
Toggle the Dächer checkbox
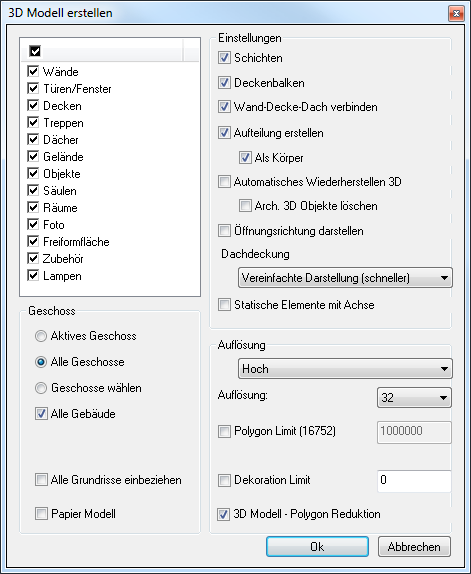33,139
